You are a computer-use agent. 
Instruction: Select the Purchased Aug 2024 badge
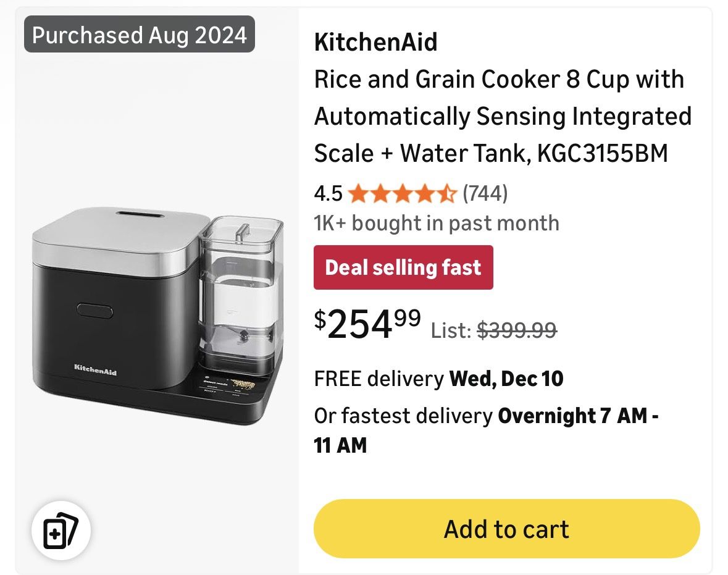tap(141, 35)
